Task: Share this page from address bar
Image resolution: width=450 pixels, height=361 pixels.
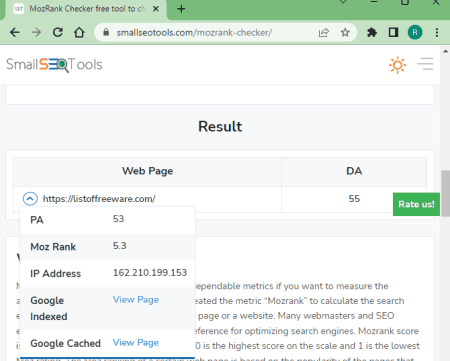Action: coord(324,32)
